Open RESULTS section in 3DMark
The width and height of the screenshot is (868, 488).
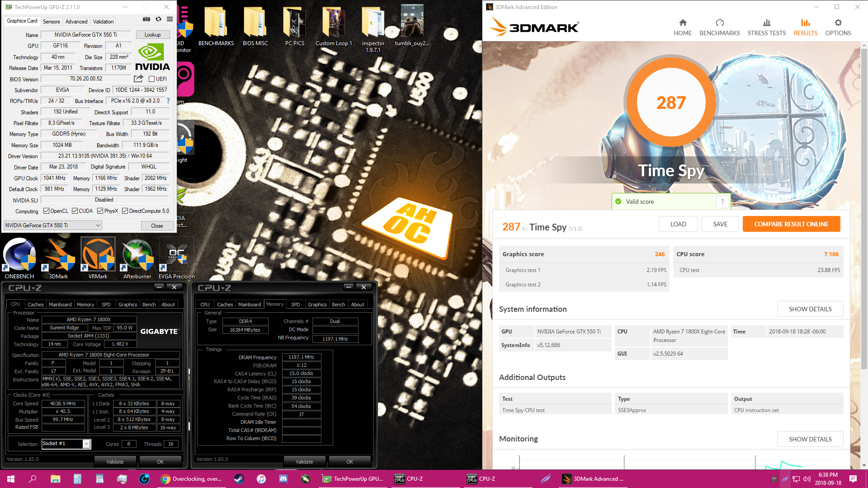[806, 27]
